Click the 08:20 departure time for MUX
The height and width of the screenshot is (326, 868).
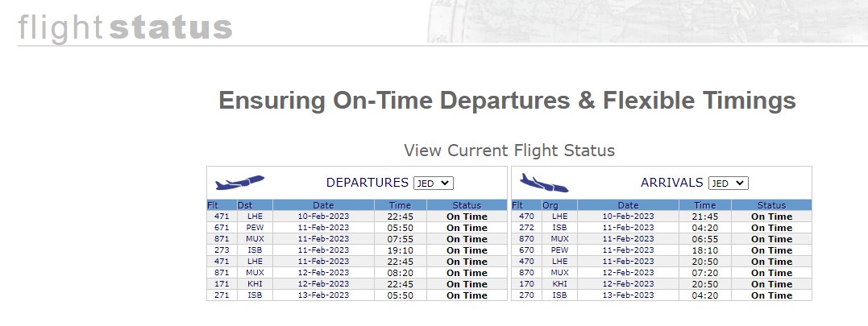point(401,273)
